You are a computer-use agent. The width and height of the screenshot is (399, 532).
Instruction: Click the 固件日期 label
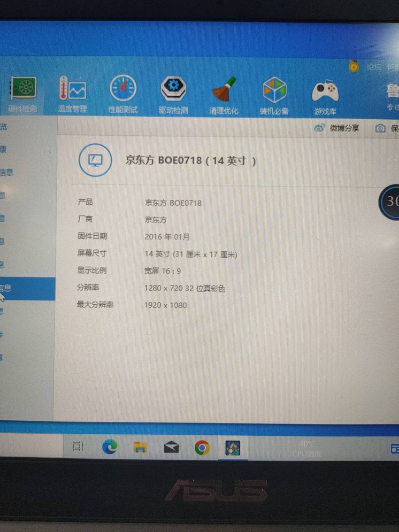[x=92, y=236]
